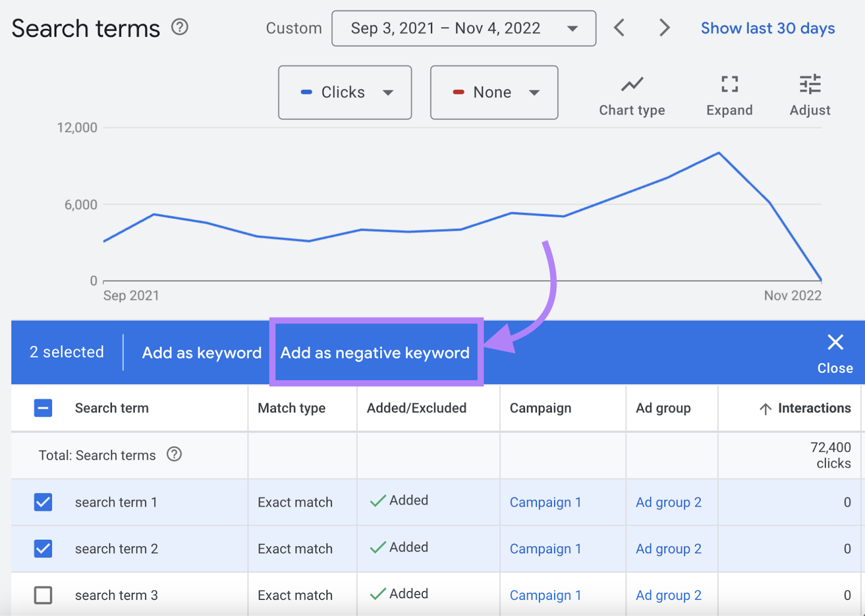Image resolution: width=865 pixels, height=616 pixels.
Task: Select Add as keyword action
Action: click(201, 352)
